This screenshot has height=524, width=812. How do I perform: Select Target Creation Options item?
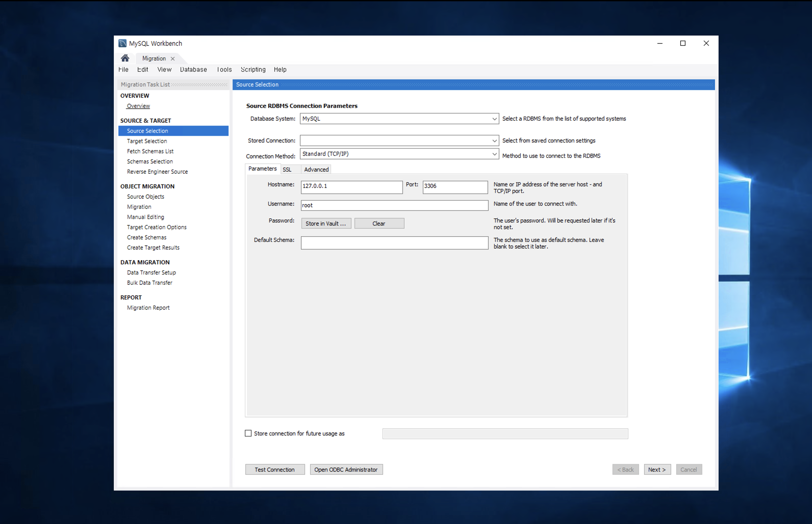click(157, 227)
